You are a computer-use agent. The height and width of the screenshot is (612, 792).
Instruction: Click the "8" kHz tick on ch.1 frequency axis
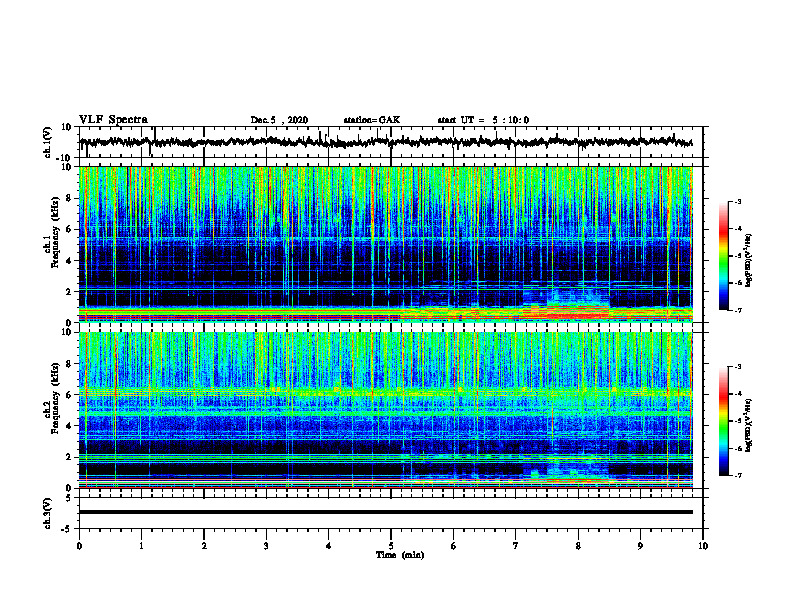tap(69, 198)
